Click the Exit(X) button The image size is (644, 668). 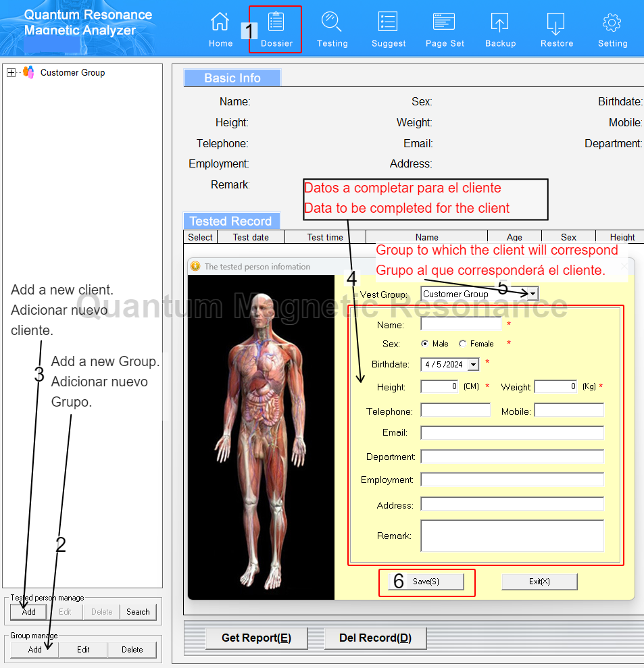(539, 582)
